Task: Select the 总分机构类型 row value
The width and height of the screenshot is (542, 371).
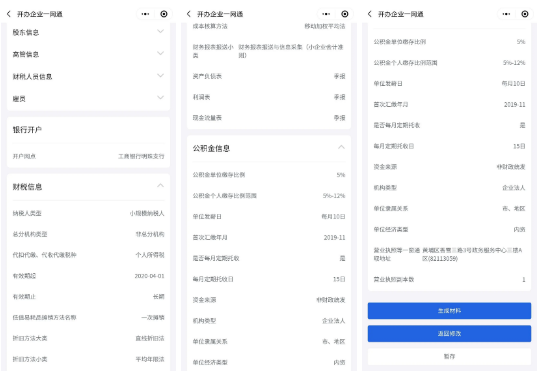Action: point(150,234)
